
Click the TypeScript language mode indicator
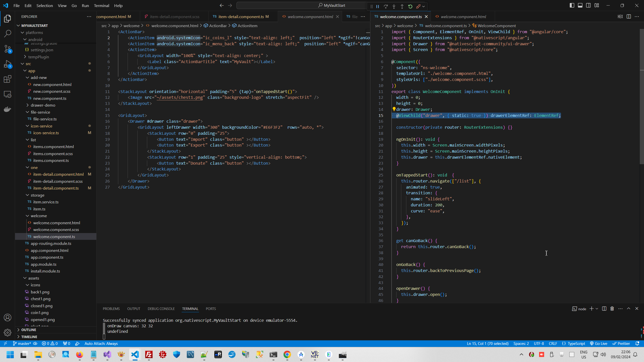[x=576, y=343]
